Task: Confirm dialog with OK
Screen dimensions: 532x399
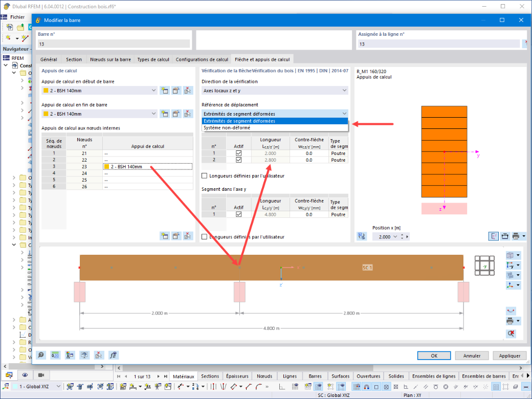Action: coord(434,356)
